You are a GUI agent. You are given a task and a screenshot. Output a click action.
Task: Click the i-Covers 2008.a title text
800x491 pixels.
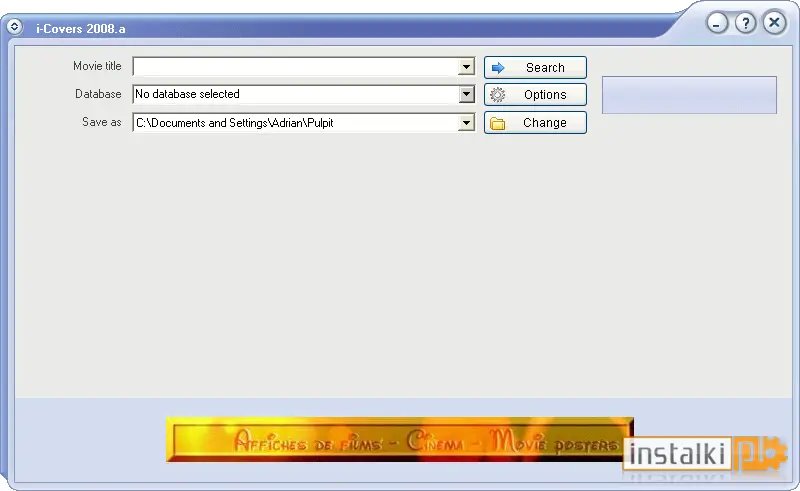(81, 29)
